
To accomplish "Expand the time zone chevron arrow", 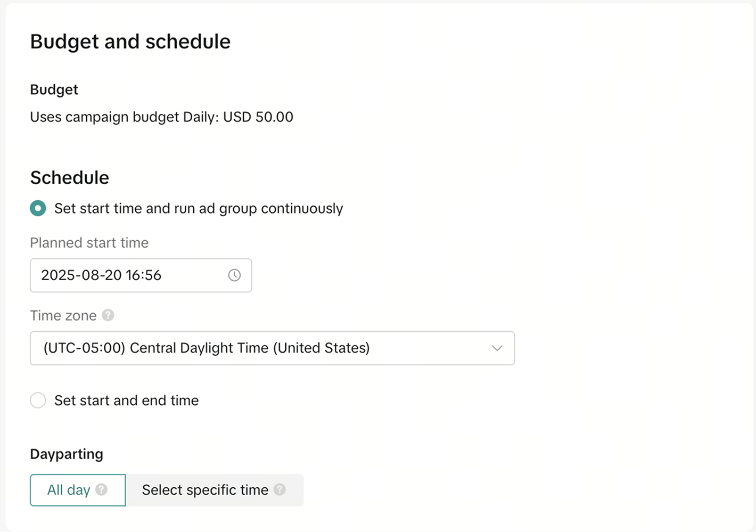I will 497,348.
